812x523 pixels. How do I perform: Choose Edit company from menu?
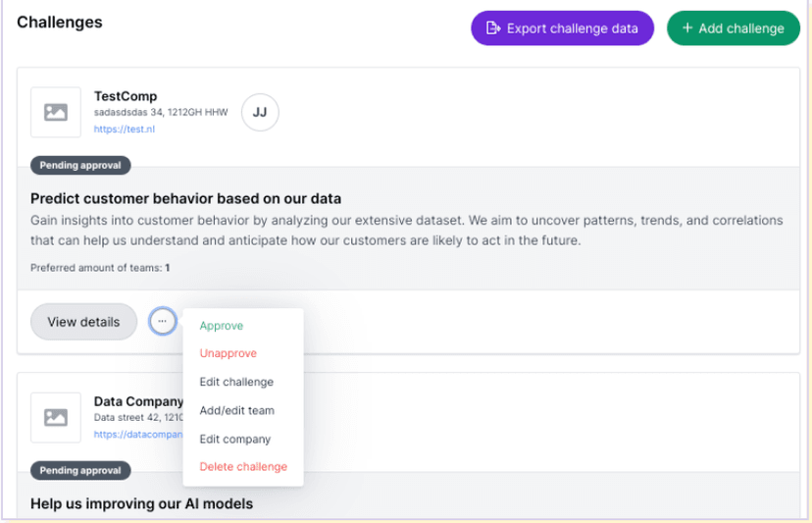[x=235, y=439]
